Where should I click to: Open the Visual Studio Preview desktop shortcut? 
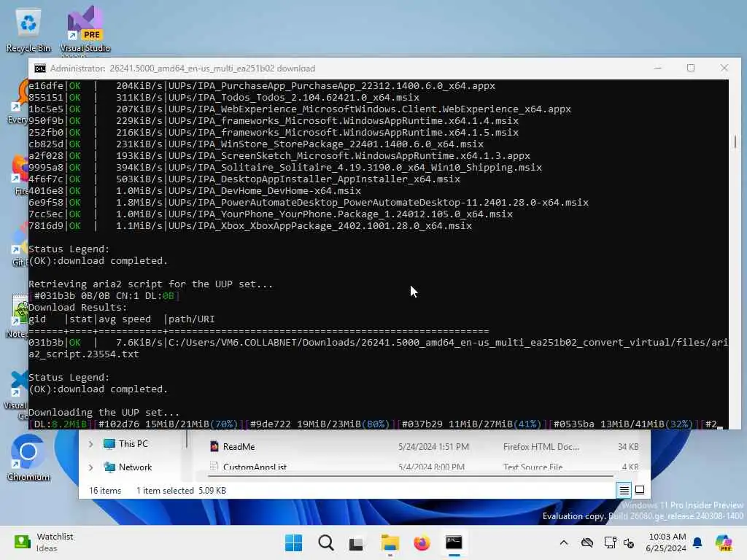click(85, 30)
